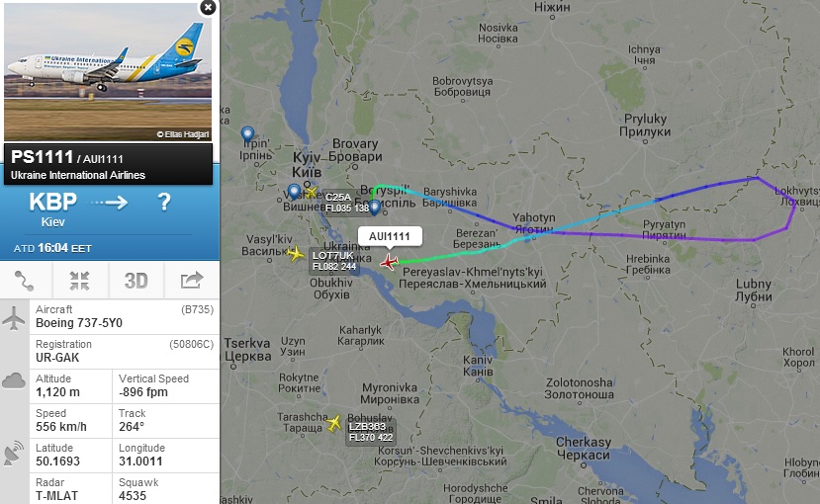Viewport: 820px width, 504px height.
Task: Select the red AUI1111 aircraft on map
Action: [x=389, y=262]
